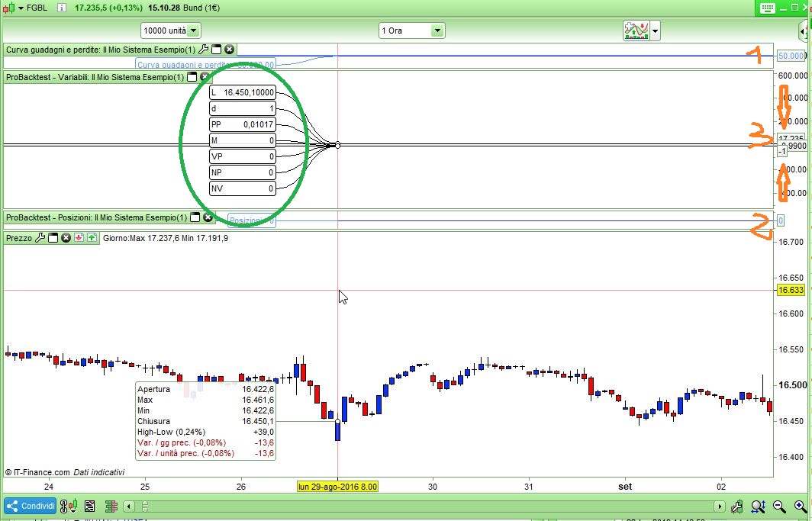Open settings wrench for Curva guadagni e perdite

pos(204,50)
